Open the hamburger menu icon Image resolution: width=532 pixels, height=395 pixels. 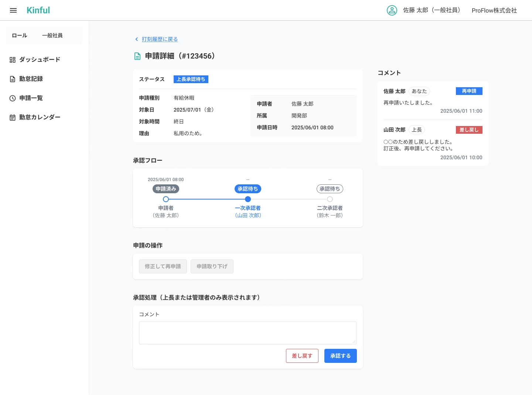[13, 10]
